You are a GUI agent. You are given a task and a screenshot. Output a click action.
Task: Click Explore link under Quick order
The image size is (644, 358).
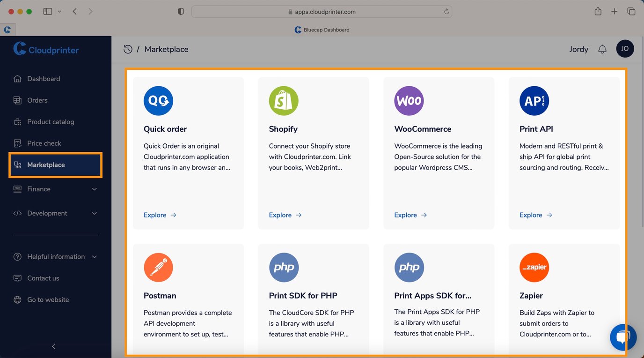point(160,215)
